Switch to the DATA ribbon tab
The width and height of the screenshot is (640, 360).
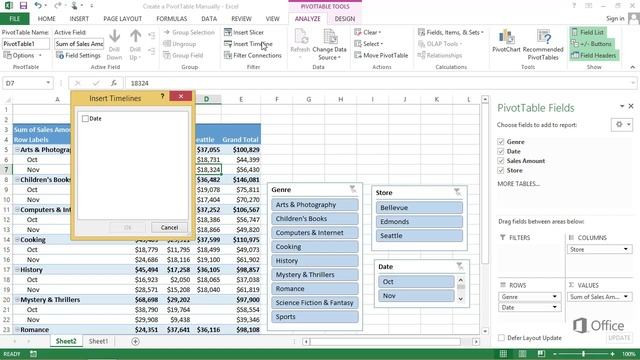pos(209,19)
